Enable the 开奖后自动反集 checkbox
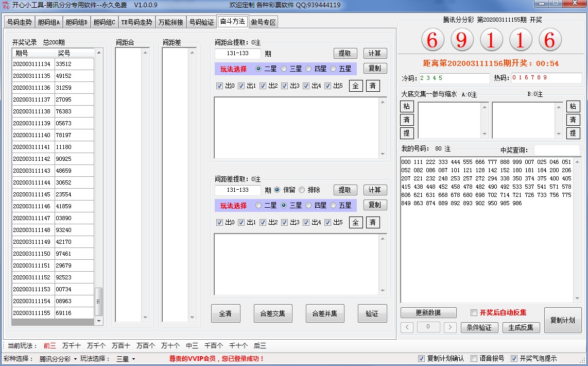 pyautogui.click(x=474, y=313)
